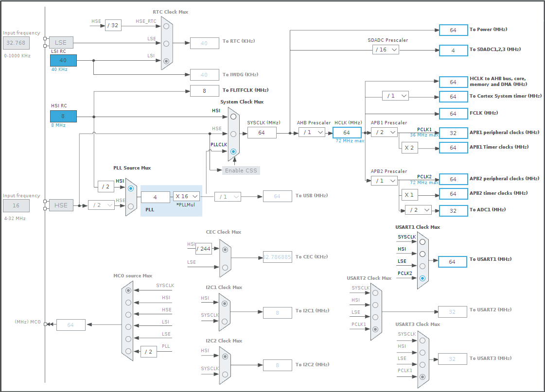The height and width of the screenshot is (392, 545).
Task: Click the blue HSI RC 8 block
Action: point(63,116)
